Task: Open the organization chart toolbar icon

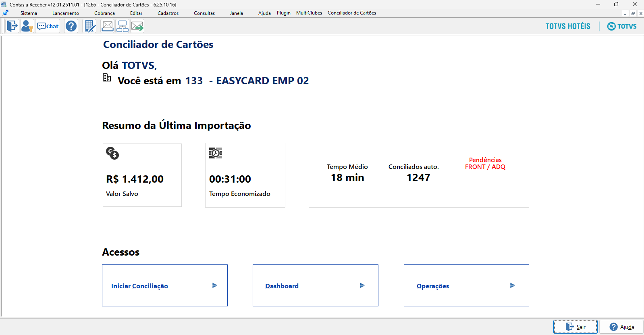Action: pos(123,26)
